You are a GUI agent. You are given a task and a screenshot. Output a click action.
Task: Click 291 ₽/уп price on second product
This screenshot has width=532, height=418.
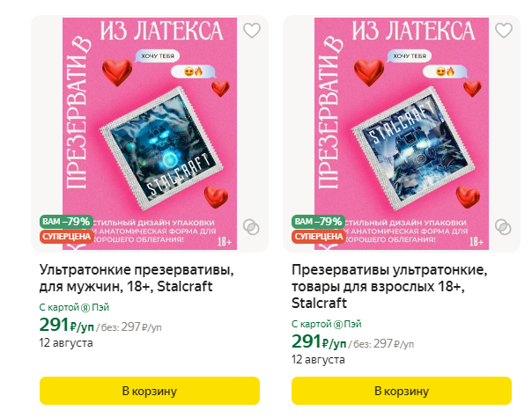pyautogui.click(x=319, y=341)
